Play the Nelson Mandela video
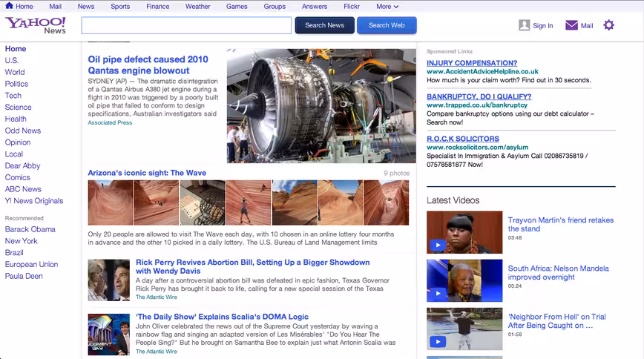Image resolution: width=644 pixels, height=359 pixels. (x=464, y=280)
